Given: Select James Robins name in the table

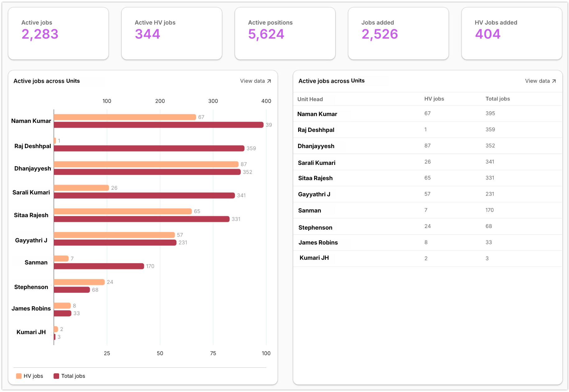Looking at the screenshot, I should pyautogui.click(x=318, y=242).
